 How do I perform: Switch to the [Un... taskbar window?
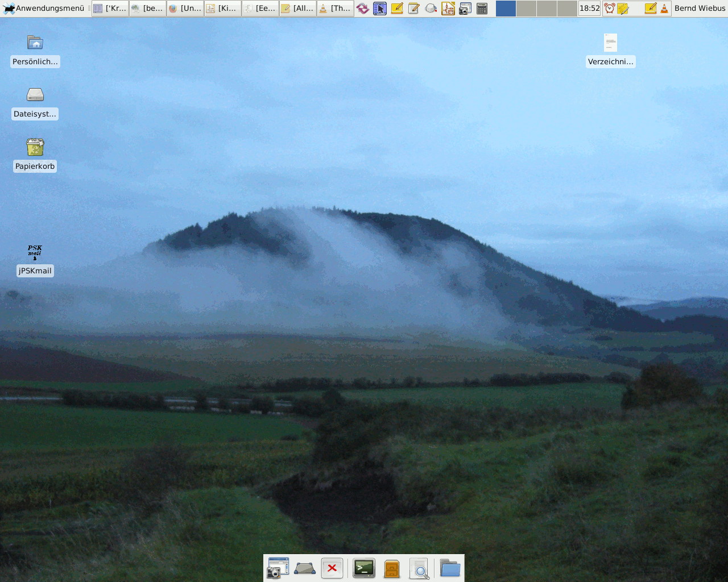pyautogui.click(x=185, y=8)
